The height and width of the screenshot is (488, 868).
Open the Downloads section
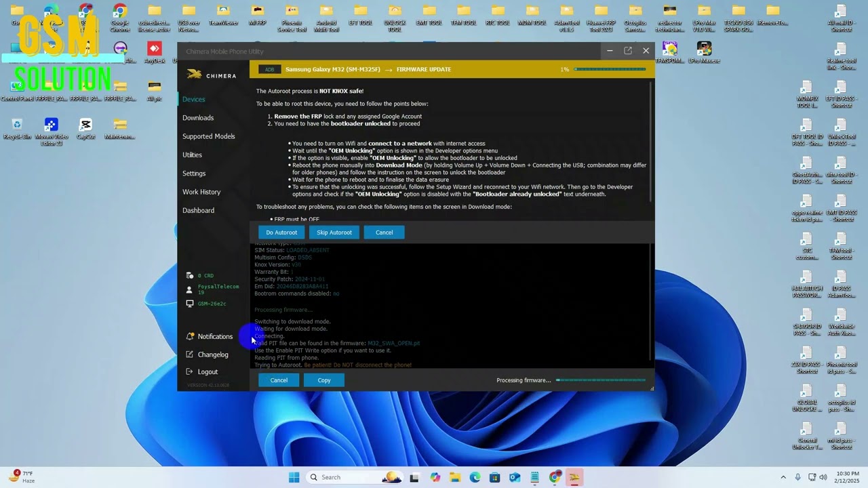pyautogui.click(x=198, y=118)
